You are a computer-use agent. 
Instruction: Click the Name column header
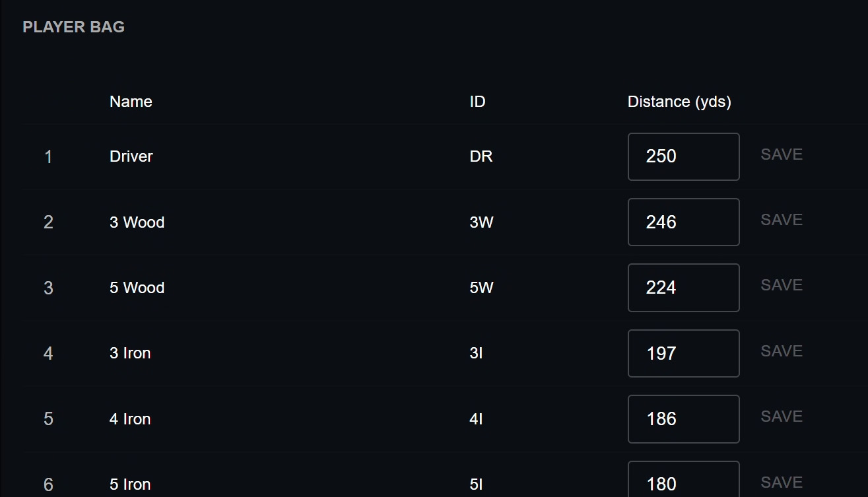(131, 102)
